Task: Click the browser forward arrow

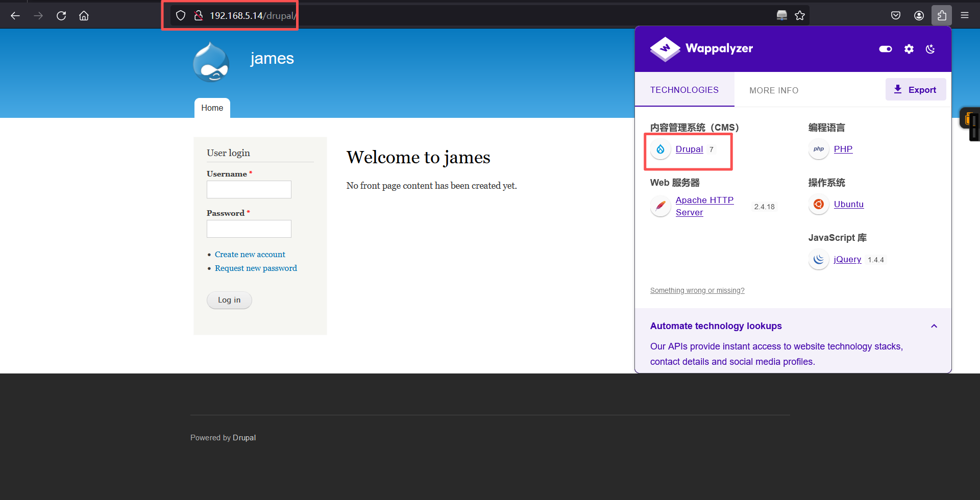Action: [38, 16]
